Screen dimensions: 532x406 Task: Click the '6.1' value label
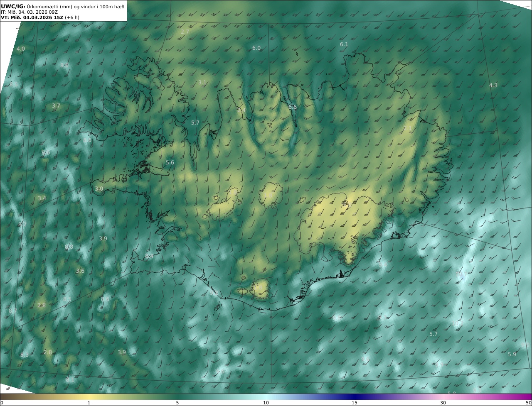point(344,44)
